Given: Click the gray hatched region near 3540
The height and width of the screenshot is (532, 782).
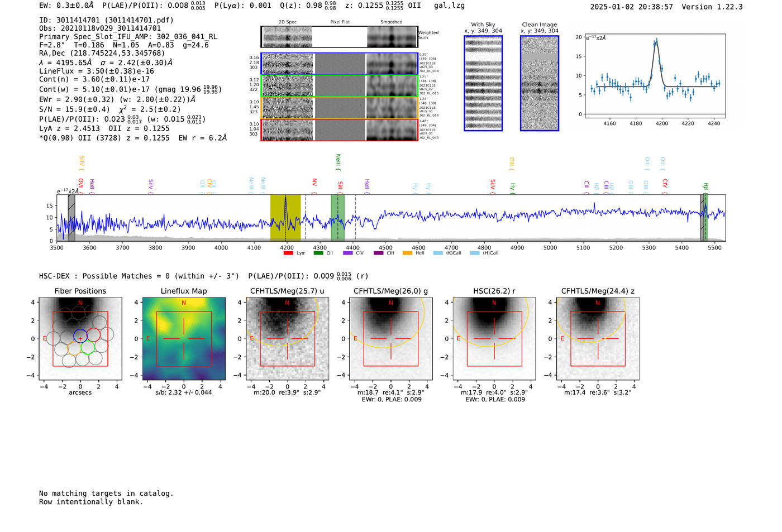Looking at the screenshot, I should pos(71,218).
